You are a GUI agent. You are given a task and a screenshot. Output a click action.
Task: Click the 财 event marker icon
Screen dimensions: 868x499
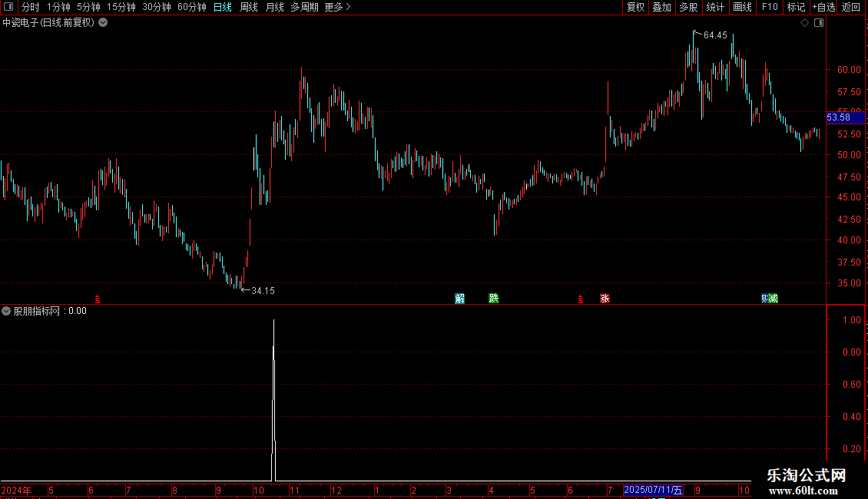pos(765,299)
